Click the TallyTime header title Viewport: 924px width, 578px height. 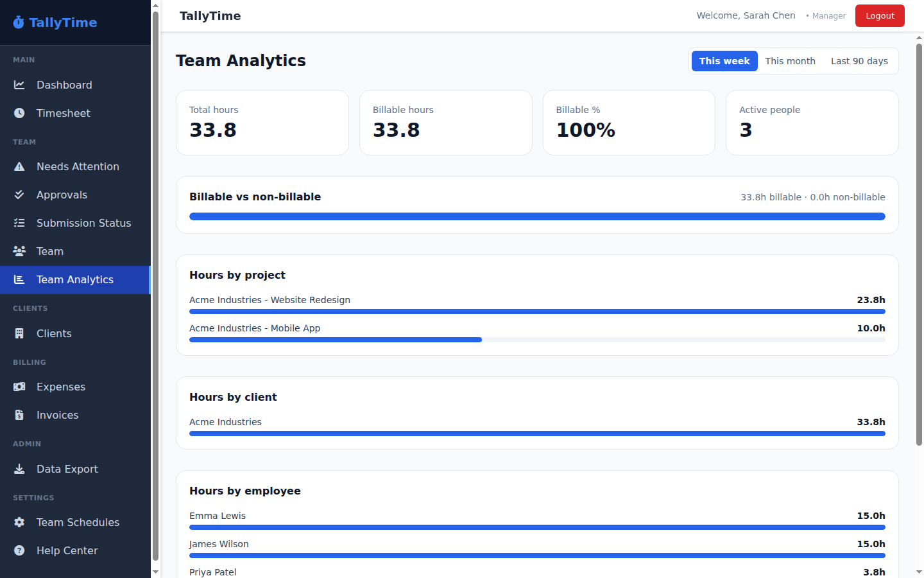[210, 16]
